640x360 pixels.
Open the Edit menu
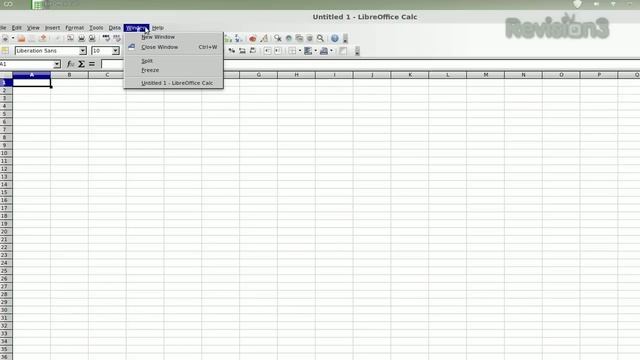click(x=17, y=28)
